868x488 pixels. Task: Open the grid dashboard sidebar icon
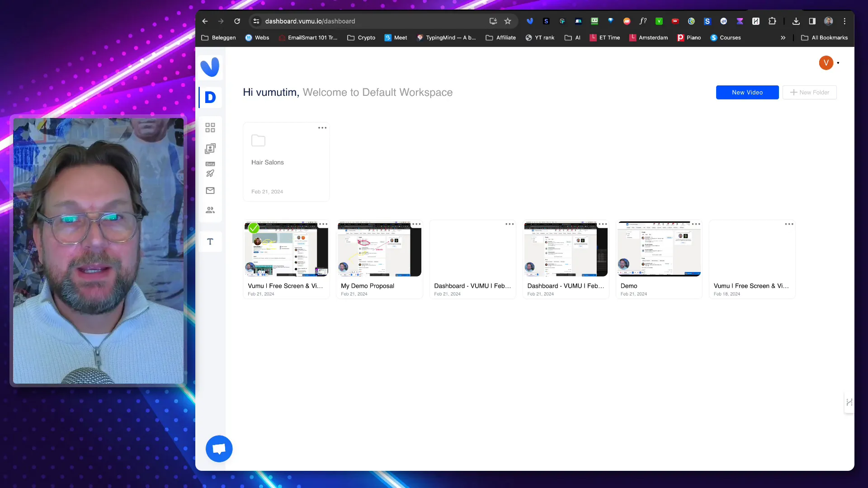[210, 127]
